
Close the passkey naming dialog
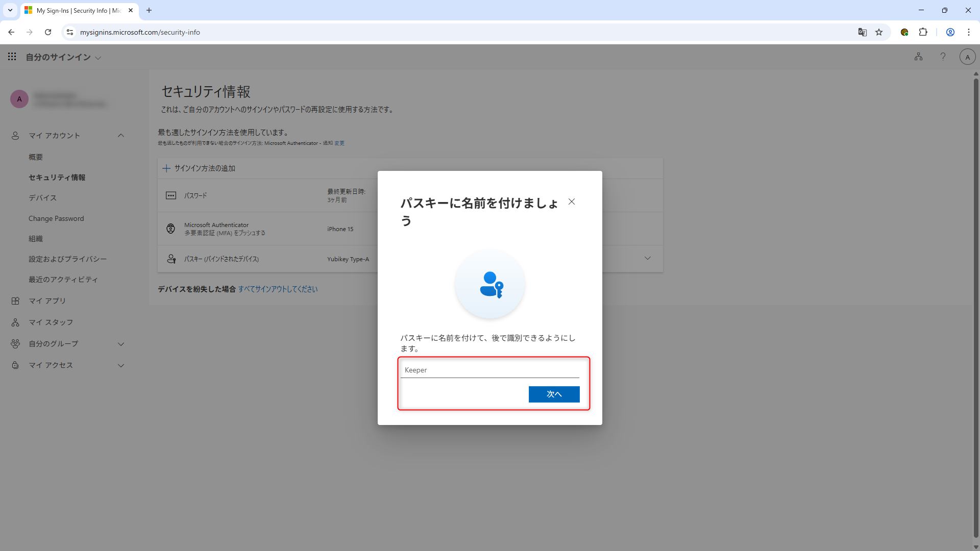click(x=572, y=202)
